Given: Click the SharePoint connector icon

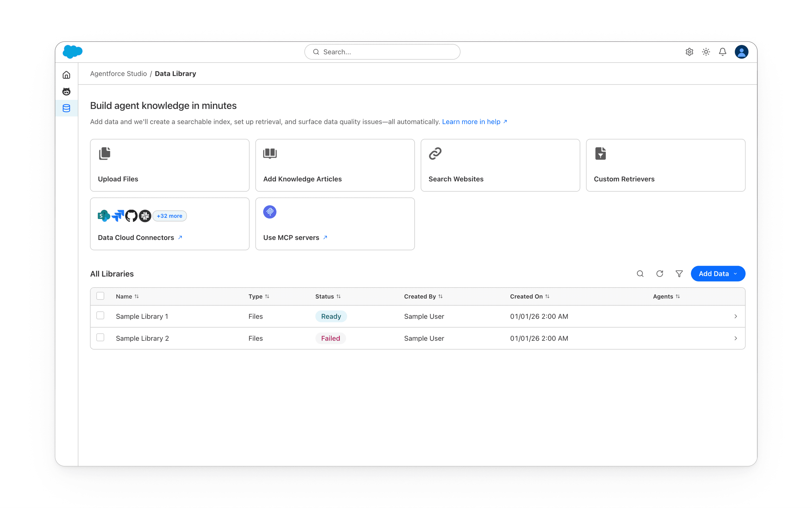Looking at the screenshot, I should [104, 216].
